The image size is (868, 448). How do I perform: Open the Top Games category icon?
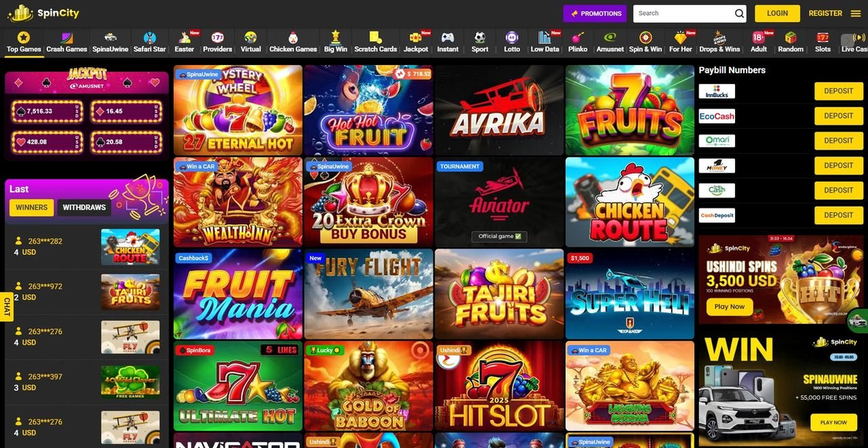24,37
